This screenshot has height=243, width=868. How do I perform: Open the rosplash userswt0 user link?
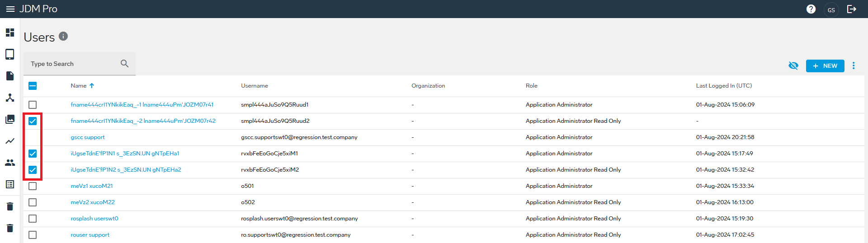94,219
